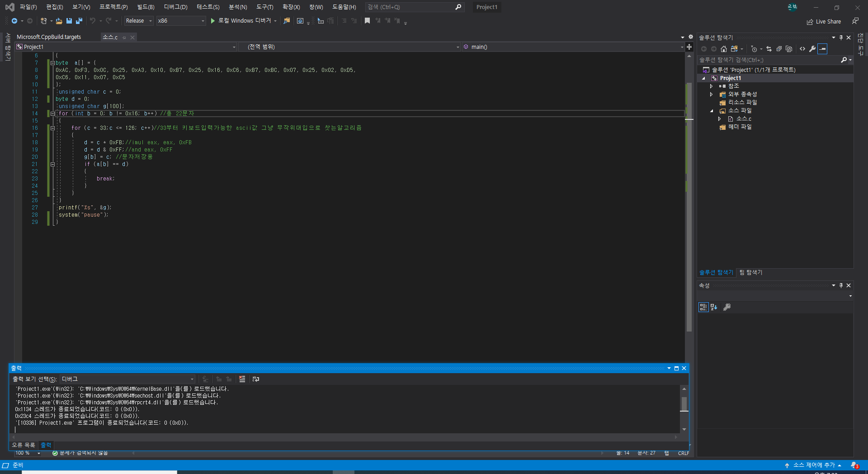
Task: Clear all output in the Output window
Action: coord(242,379)
